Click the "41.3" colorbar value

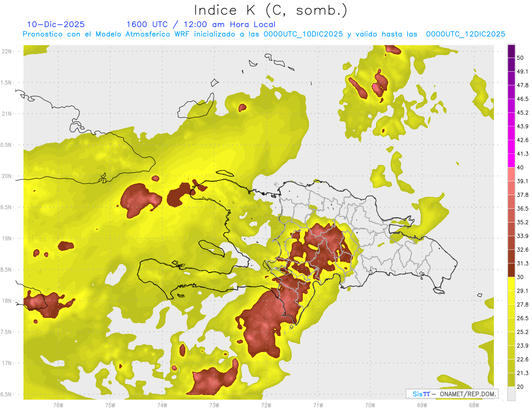click(523, 154)
